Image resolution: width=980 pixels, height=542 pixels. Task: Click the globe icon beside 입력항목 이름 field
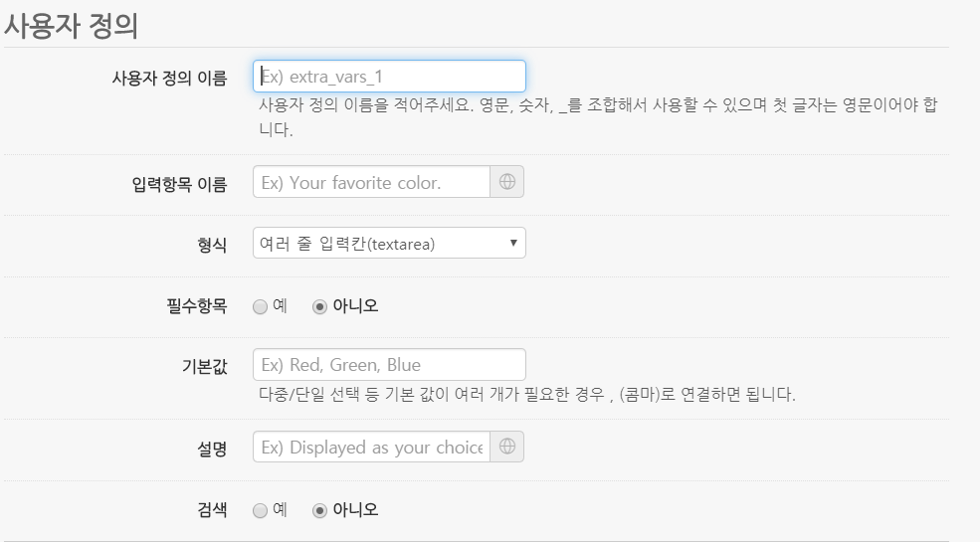point(507,182)
